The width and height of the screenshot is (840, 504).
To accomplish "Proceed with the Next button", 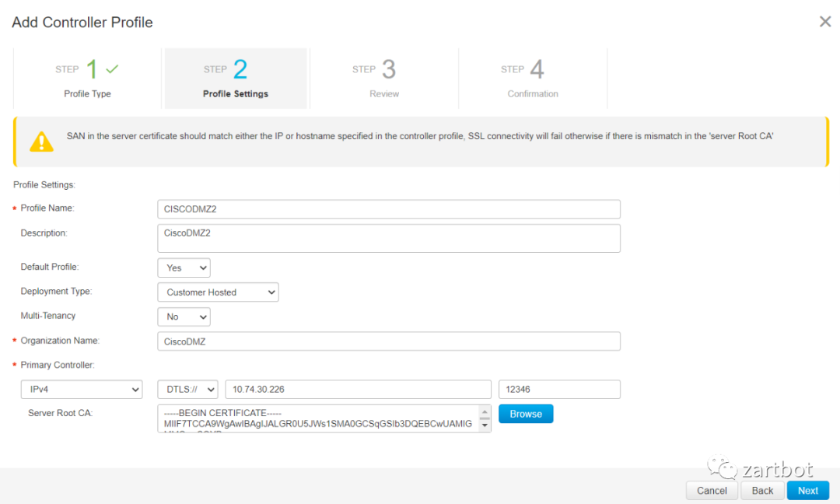I will (808, 491).
